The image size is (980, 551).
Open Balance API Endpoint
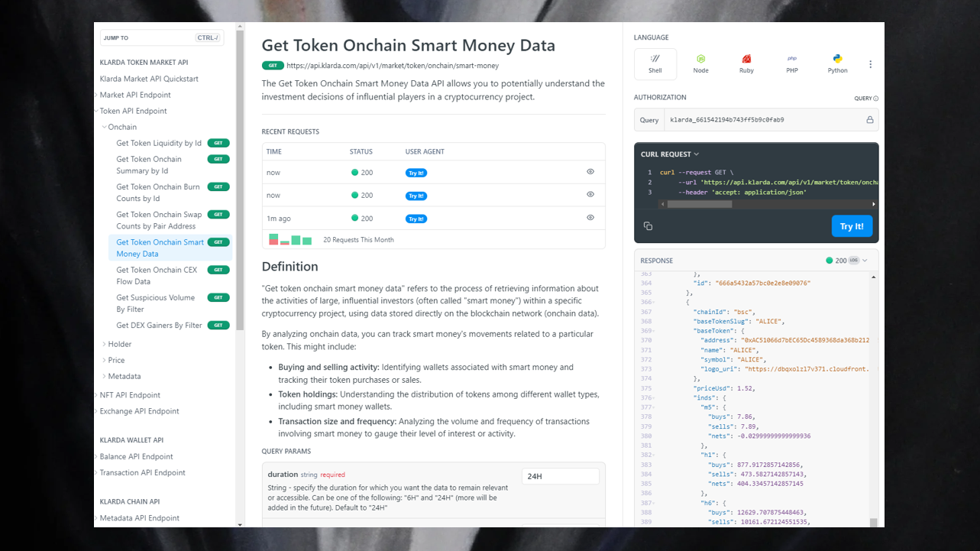[136, 456]
